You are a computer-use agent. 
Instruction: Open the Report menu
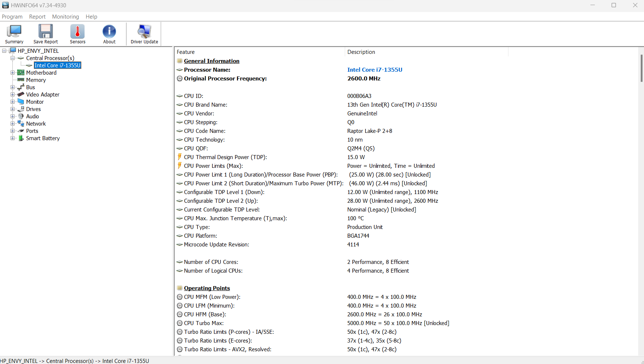coord(37,17)
